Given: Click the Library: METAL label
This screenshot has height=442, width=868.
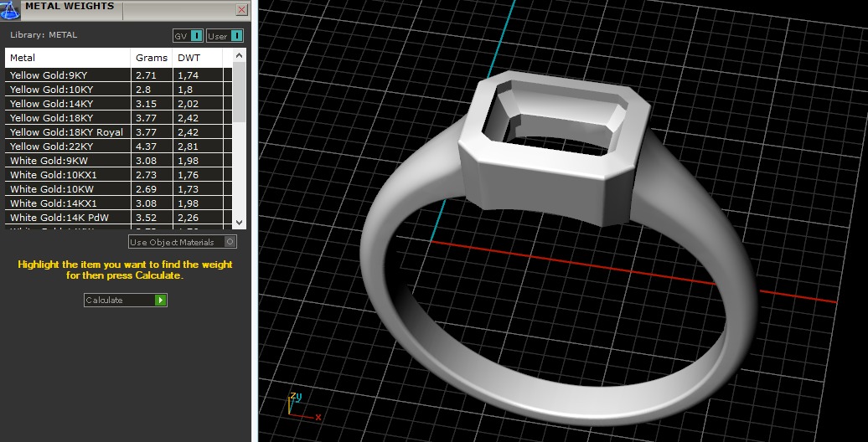Looking at the screenshot, I should pyautogui.click(x=44, y=35).
